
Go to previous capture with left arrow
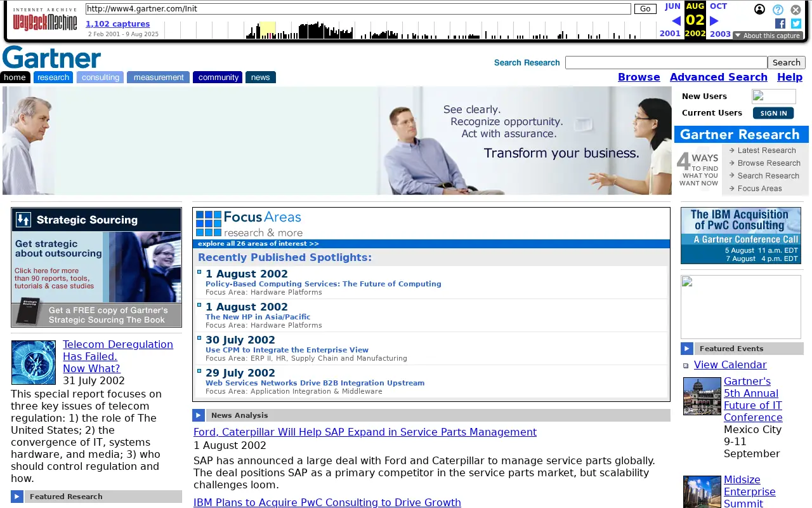pyautogui.click(x=676, y=21)
